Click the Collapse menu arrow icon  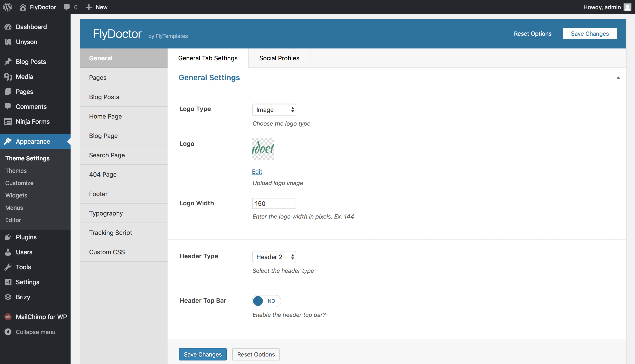click(8, 332)
